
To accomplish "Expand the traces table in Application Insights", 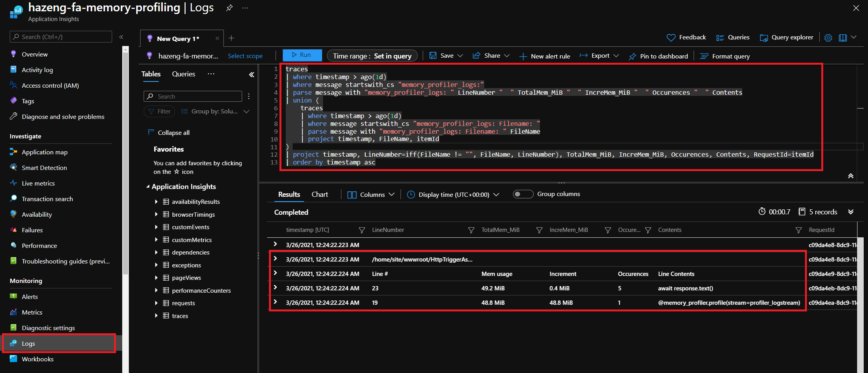I will (x=156, y=316).
